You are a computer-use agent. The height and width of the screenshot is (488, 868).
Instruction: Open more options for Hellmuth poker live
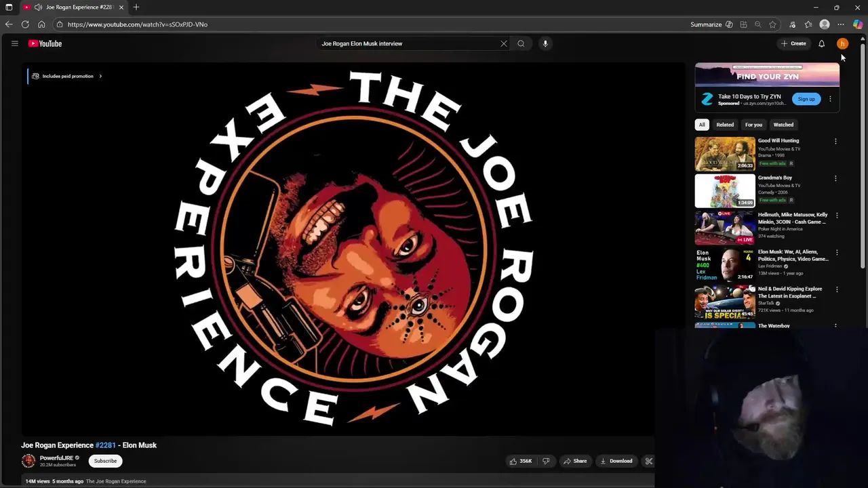[x=836, y=216]
